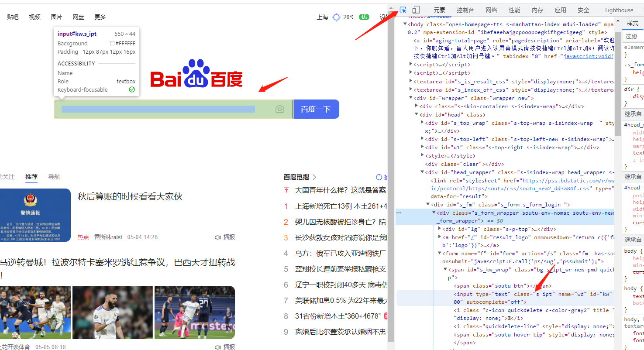Select the div class="clear" DOM row
The width and height of the screenshot is (644, 350).
(465, 164)
